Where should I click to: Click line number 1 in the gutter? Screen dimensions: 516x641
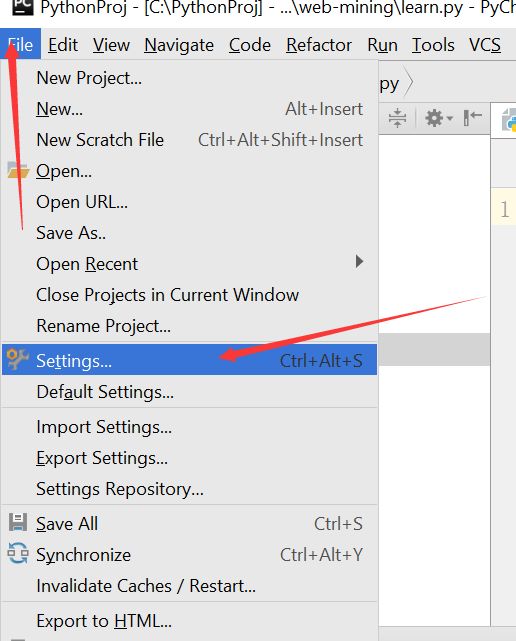coord(505,209)
